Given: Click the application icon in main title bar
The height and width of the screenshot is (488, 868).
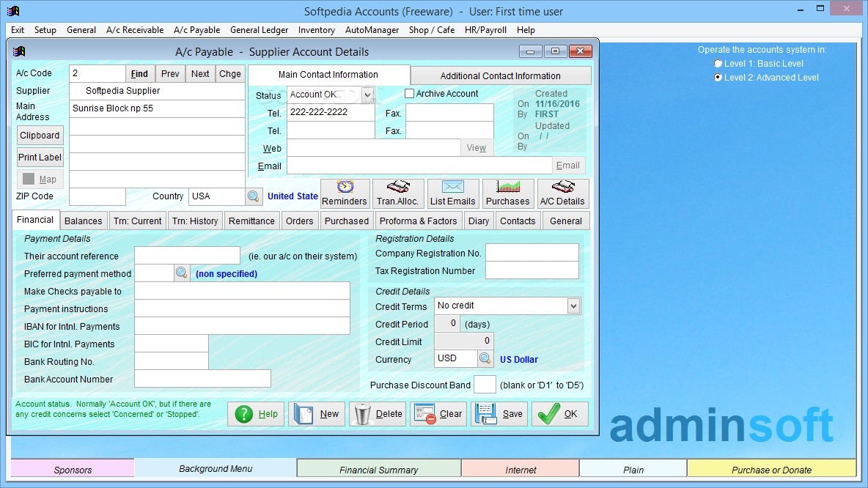Looking at the screenshot, I should tap(13, 11).
